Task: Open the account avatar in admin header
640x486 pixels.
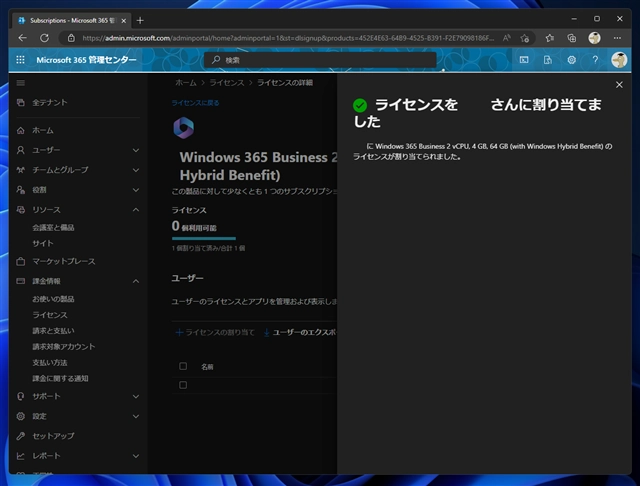Action: click(x=619, y=60)
